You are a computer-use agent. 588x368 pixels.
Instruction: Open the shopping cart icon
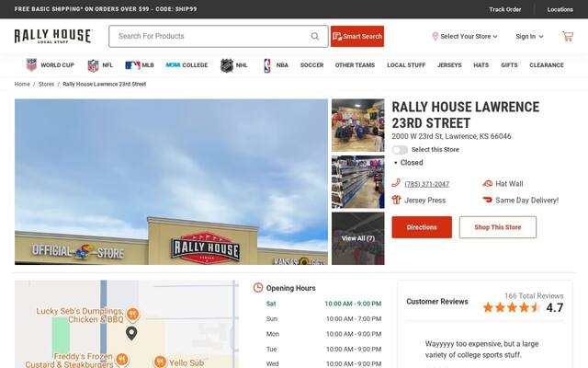(x=568, y=37)
